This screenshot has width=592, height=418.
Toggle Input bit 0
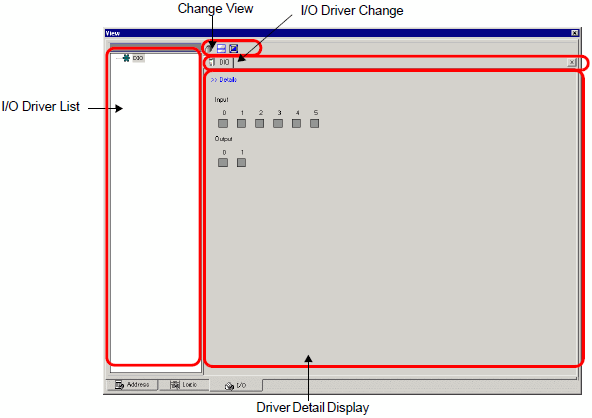pos(223,123)
